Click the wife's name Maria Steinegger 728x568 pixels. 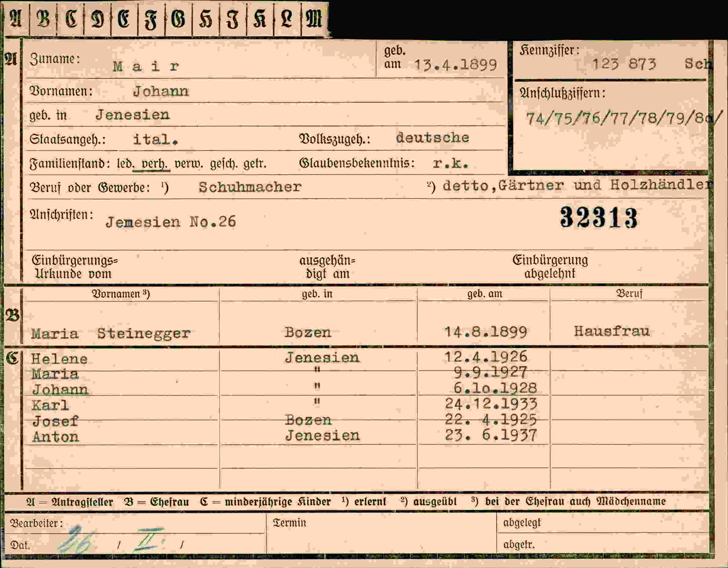(x=111, y=333)
